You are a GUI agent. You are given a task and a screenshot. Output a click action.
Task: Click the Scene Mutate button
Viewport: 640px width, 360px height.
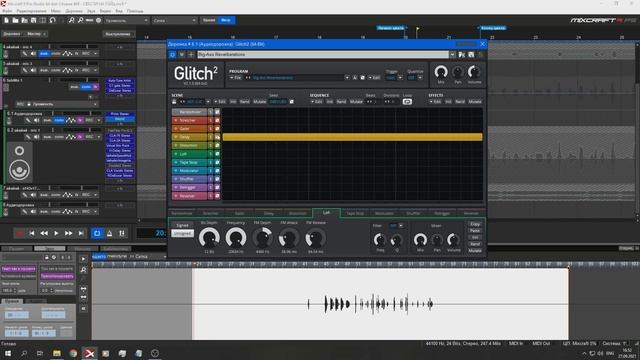coord(260,102)
